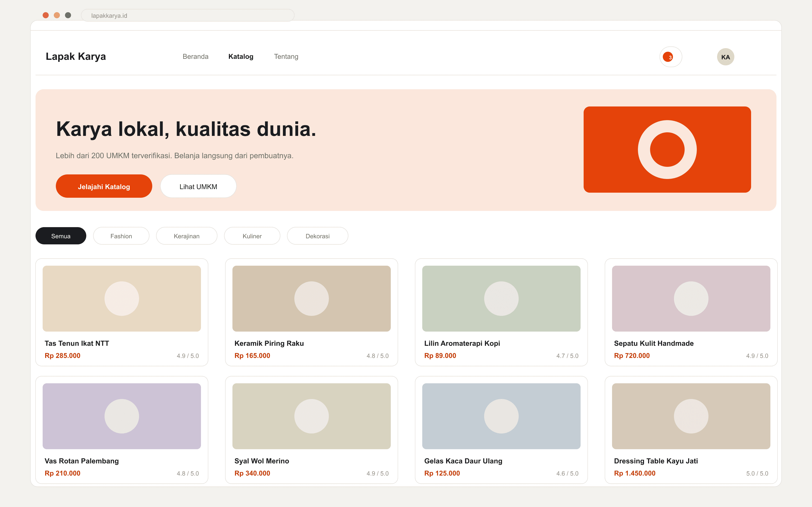
Task: Open the Katalog nav item
Action: [x=241, y=57]
